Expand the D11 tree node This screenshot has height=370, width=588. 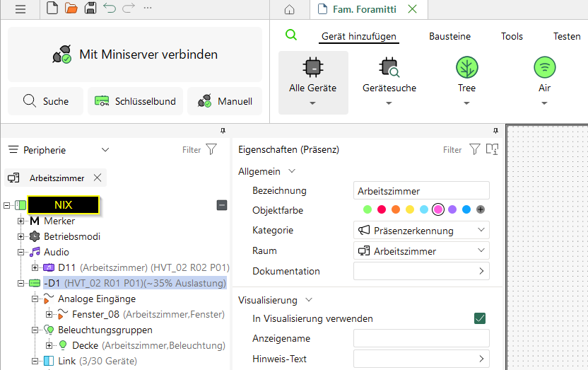tap(35, 267)
